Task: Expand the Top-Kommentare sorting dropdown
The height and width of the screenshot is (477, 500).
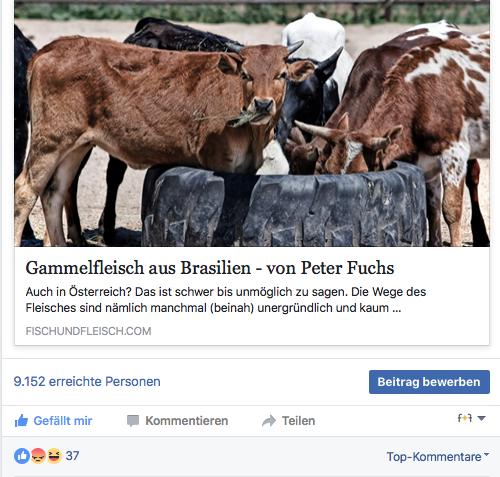Action: click(438, 457)
